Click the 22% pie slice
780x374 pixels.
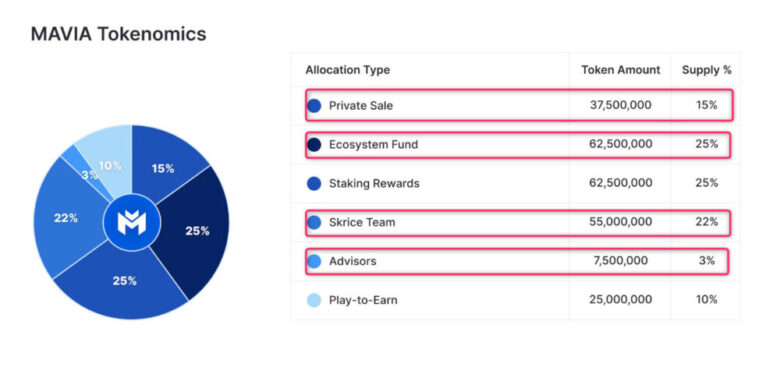67,219
